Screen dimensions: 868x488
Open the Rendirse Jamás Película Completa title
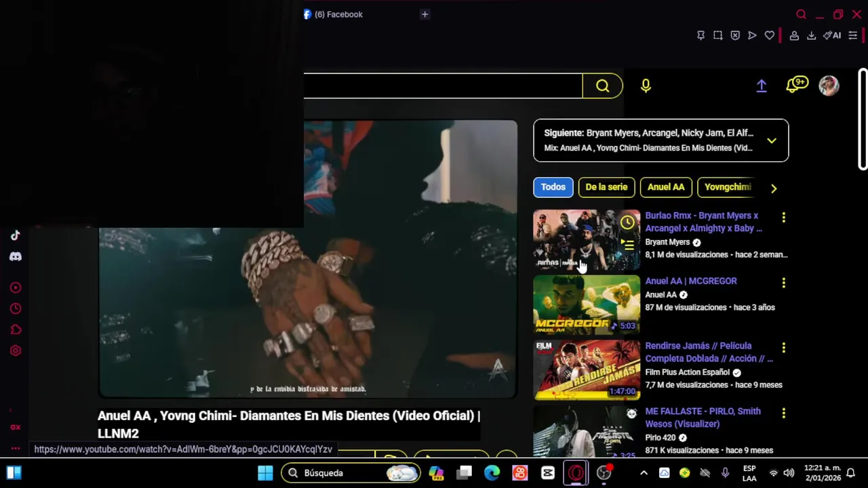click(x=709, y=352)
